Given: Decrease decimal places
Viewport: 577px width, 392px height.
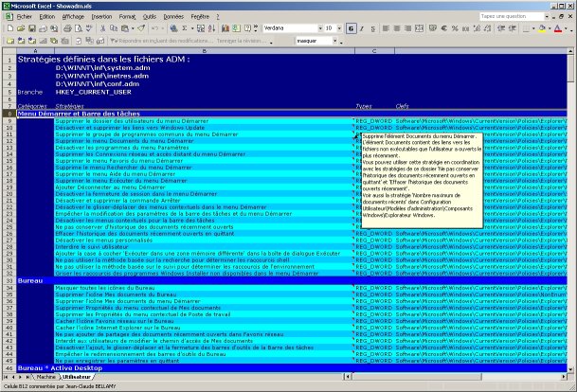Looking at the screenshot, I should click(x=488, y=28).
